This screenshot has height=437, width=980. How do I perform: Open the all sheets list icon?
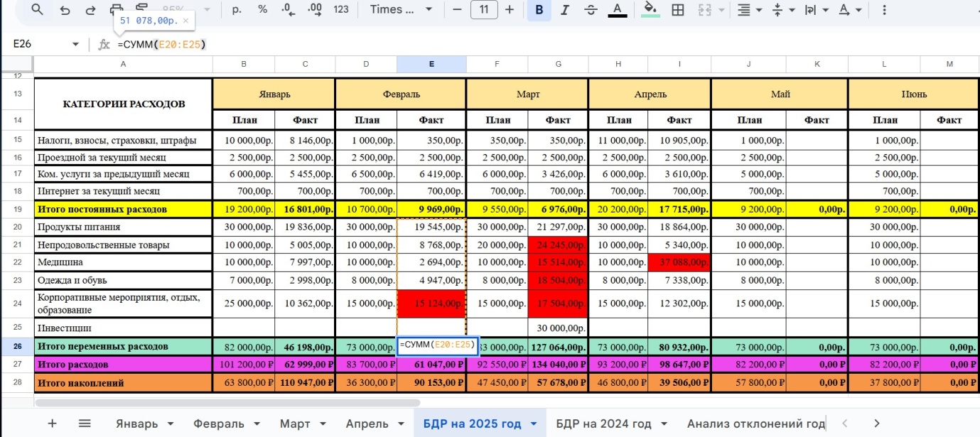[85, 423]
